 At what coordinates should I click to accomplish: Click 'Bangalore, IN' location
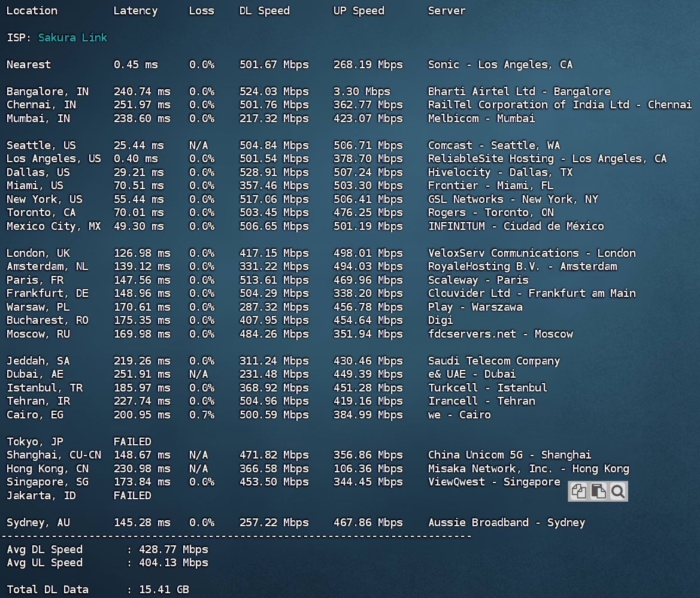(47, 92)
